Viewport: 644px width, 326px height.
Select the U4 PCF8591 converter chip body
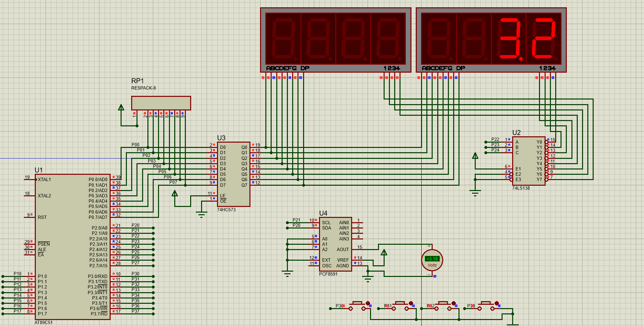tap(336, 244)
